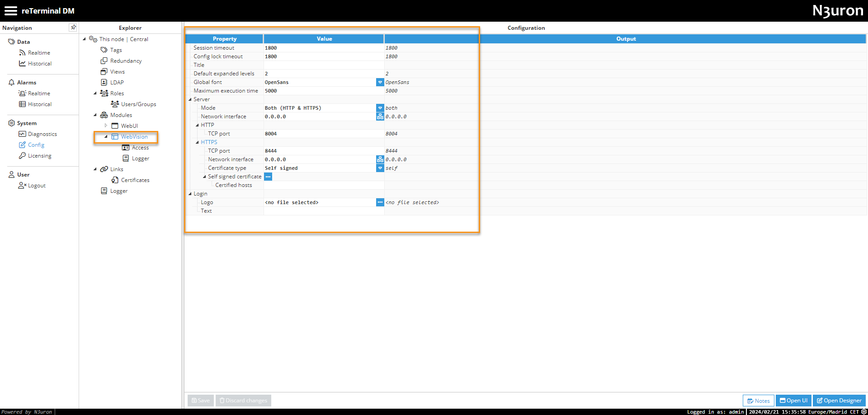Click the System gear icon
This screenshot has width=868, height=415.
coord(12,123)
